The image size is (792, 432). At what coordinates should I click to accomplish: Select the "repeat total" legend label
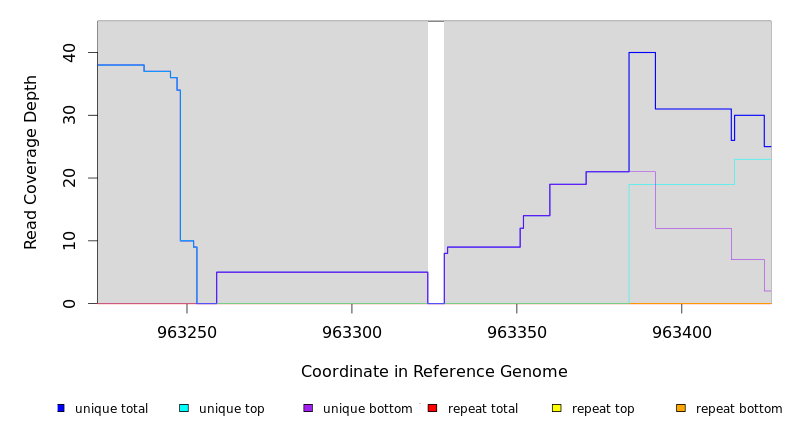pos(483,409)
